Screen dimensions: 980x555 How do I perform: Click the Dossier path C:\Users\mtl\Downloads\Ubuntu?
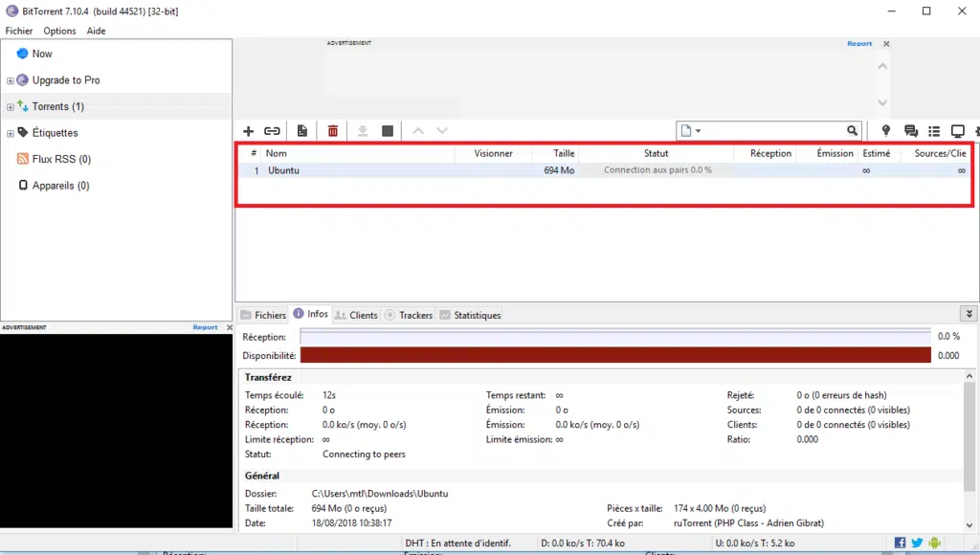(x=380, y=494)
